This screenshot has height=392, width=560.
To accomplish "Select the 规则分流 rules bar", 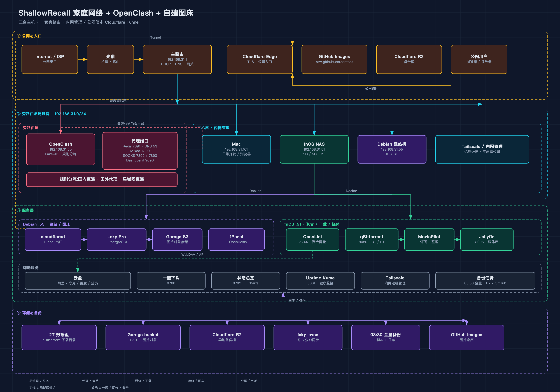I will (x=102, y=180).
